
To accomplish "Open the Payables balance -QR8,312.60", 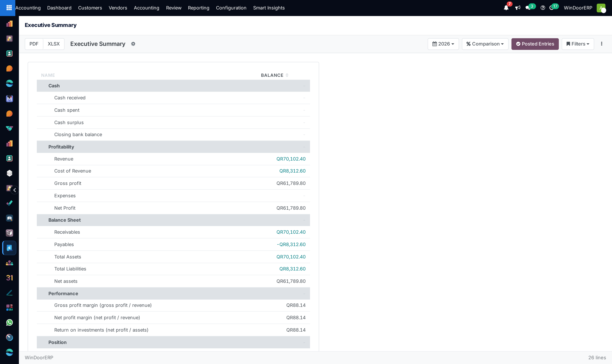I will pos(291,245).
